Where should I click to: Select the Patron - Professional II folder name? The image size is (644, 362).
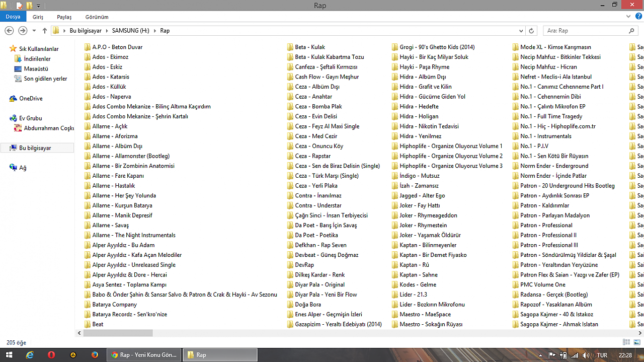click(x=549, y=235)
